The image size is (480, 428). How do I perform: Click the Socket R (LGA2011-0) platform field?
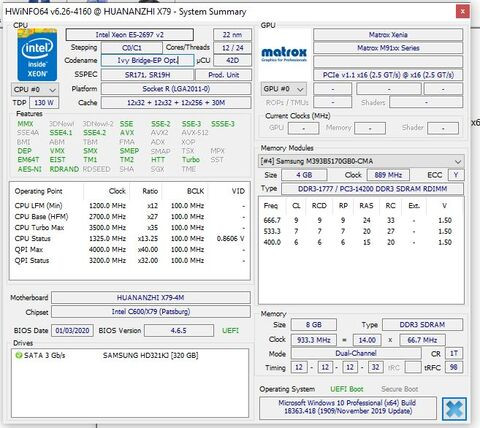point(176,89)
